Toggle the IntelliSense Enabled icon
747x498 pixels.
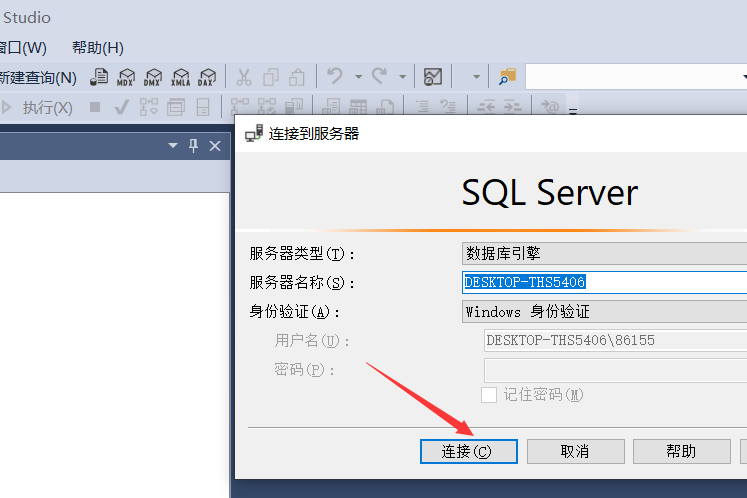(x=203, y=107)
